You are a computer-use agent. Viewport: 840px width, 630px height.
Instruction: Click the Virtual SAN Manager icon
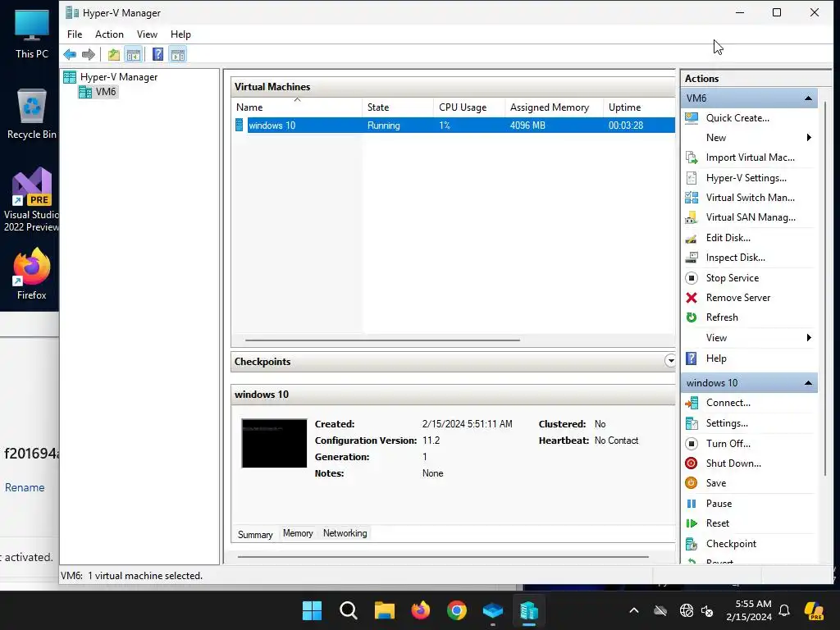coord(692,217)
